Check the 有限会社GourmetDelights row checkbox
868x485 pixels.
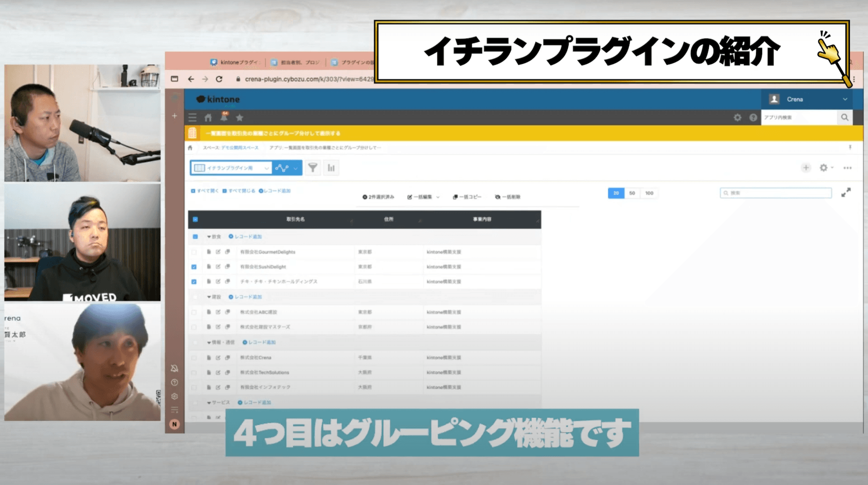tap(194, 252)
